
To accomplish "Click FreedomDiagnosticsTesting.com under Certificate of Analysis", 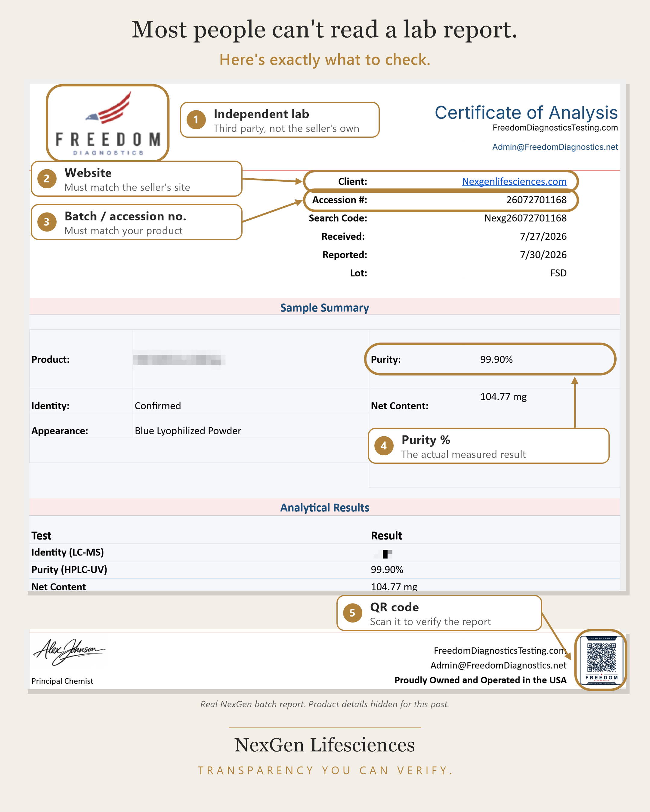I will (x=555, y=128).
